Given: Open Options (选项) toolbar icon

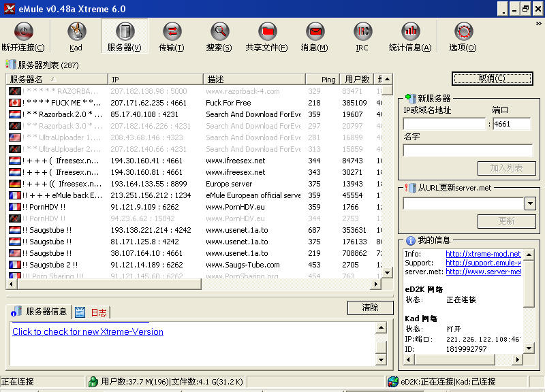Looking at the screenshot, I should [463, 31].
